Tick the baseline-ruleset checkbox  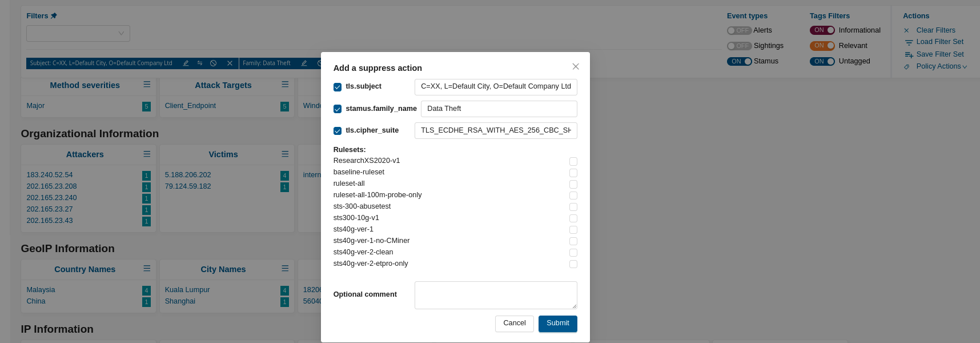(573, 173)
